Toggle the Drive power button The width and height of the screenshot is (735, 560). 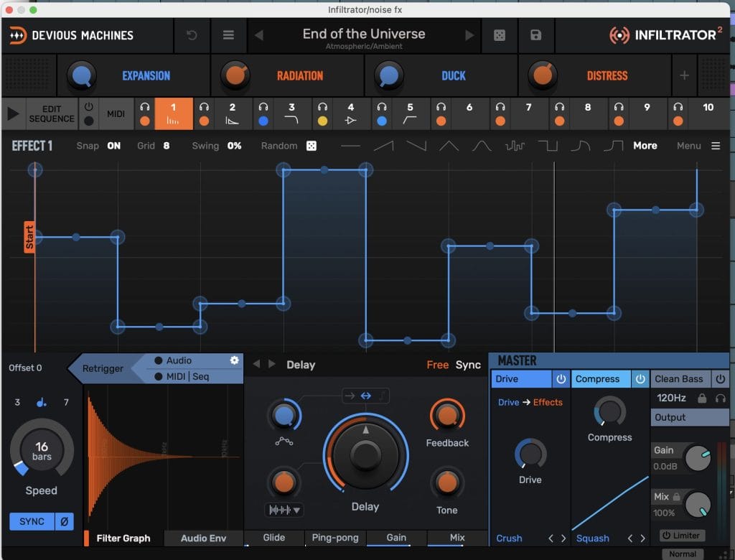click(561, 379)
